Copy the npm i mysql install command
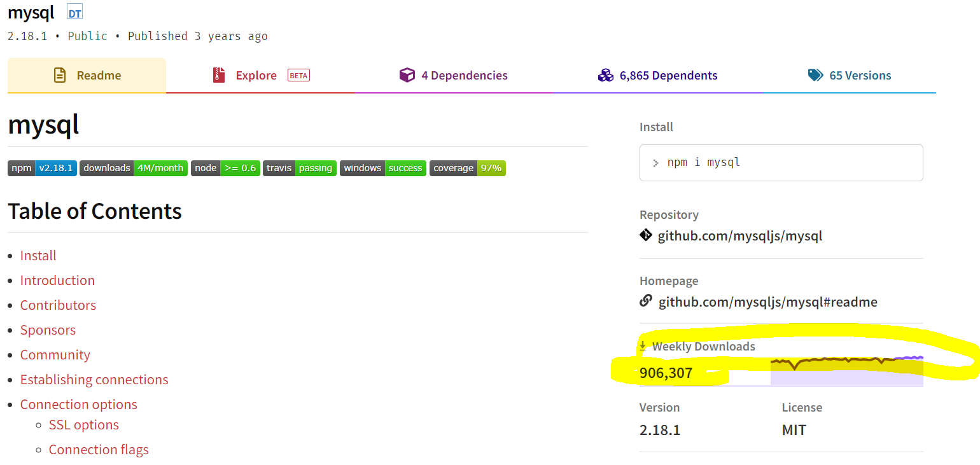 pyautogui.click(x=781, y=162)
